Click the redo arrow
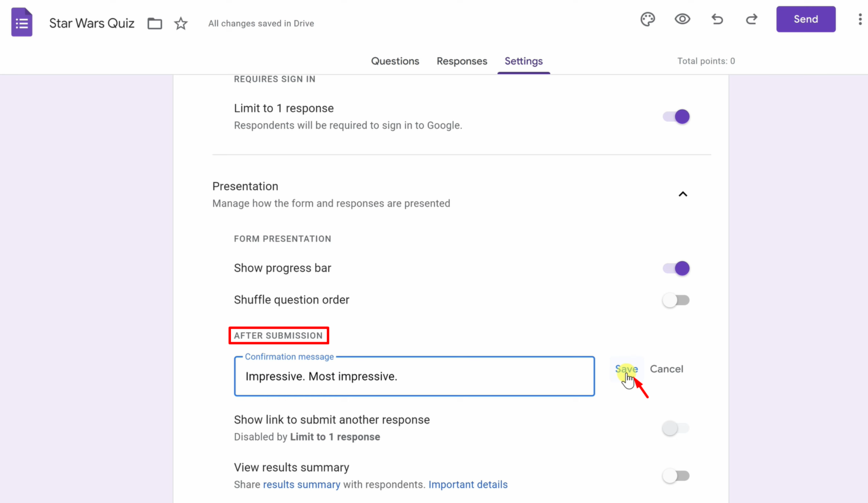This screenshot has width=868, height=503. 752,19
